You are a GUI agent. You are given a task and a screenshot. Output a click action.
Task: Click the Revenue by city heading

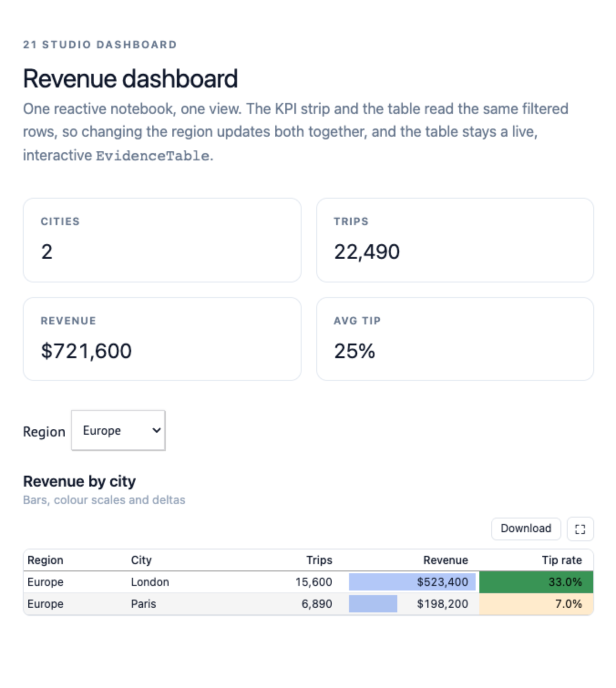tap(79, 481)
